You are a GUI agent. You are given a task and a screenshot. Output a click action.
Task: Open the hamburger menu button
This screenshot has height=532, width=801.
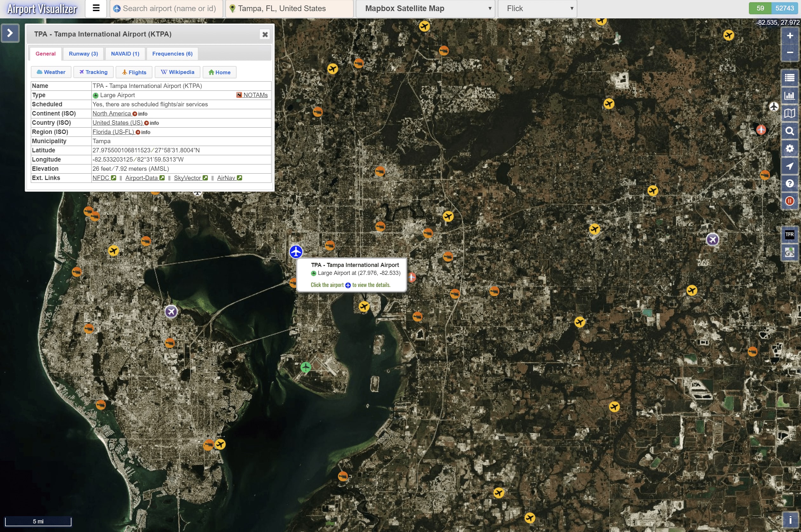click(x=96, y=8)
